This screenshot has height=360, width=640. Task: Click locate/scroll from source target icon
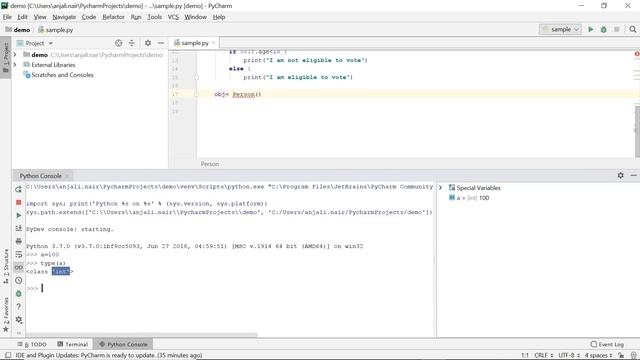[x=118, y=43]
